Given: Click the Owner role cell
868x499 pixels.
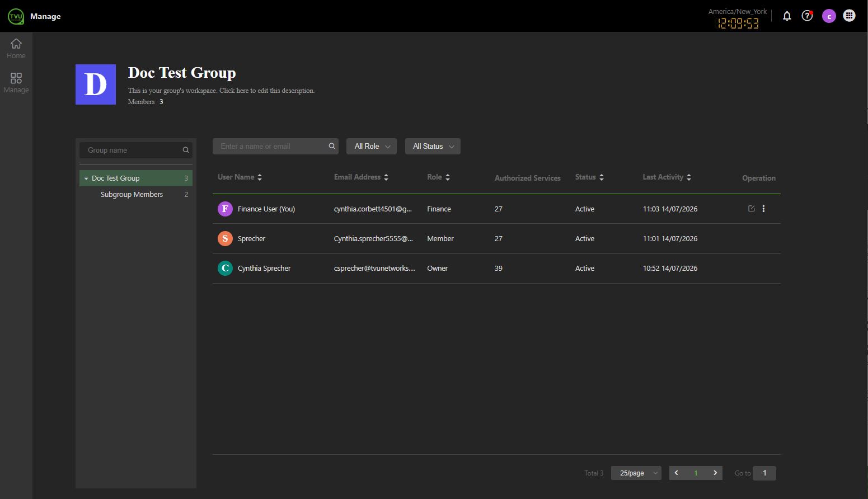Looking at the screenshot, I should click(x=437, y=268).
